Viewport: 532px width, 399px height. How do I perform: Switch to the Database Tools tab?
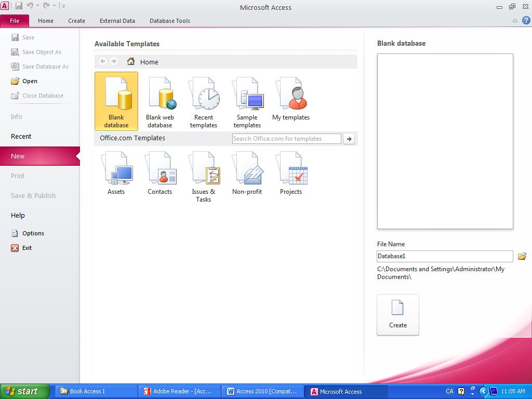[x=170, y=21]
